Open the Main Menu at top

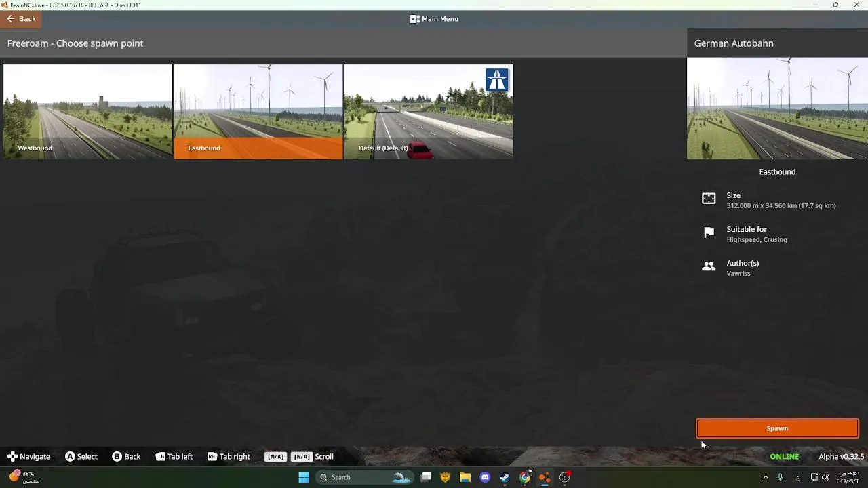point(435,19)
